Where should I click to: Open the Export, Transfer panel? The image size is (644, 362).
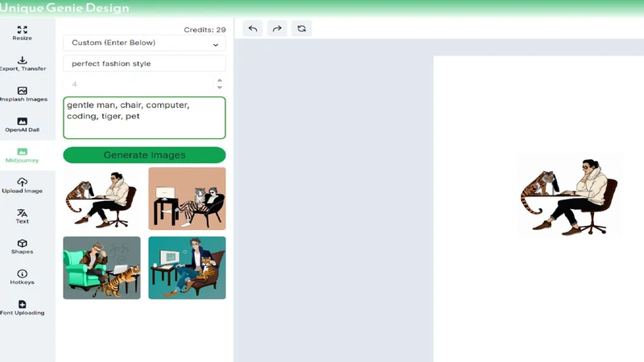click(x=23, y=64)
